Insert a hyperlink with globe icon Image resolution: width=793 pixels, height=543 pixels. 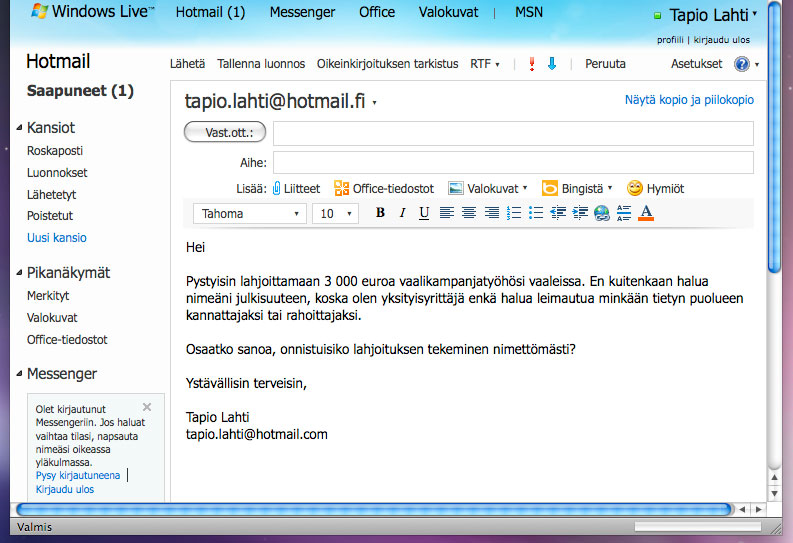[x=602, y=213]
